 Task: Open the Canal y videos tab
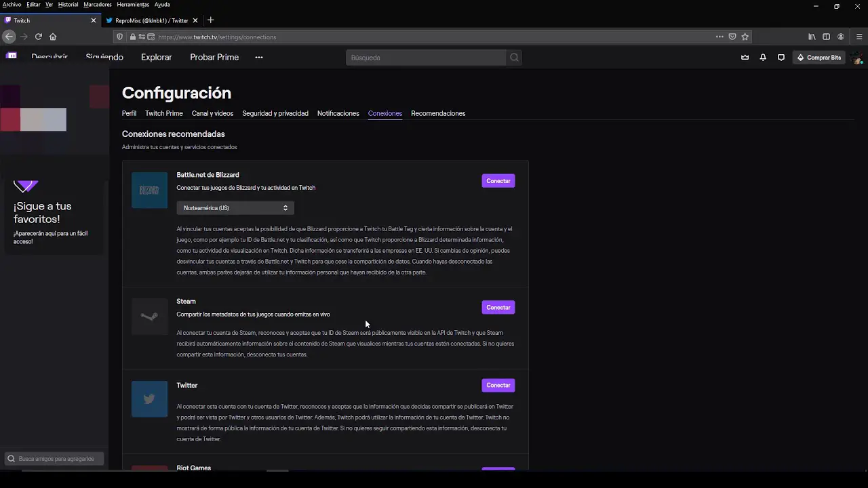tap(212, 113)
